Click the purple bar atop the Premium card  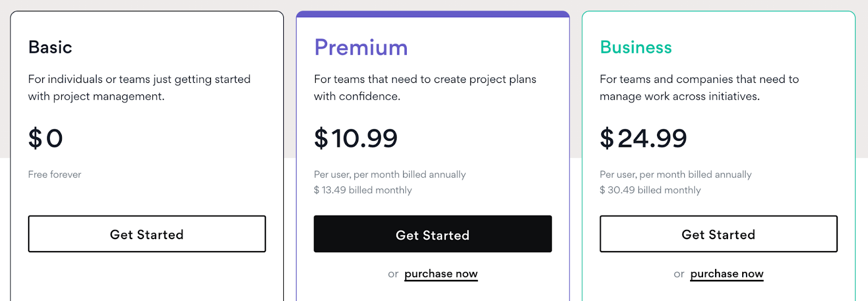coord(432,14)
